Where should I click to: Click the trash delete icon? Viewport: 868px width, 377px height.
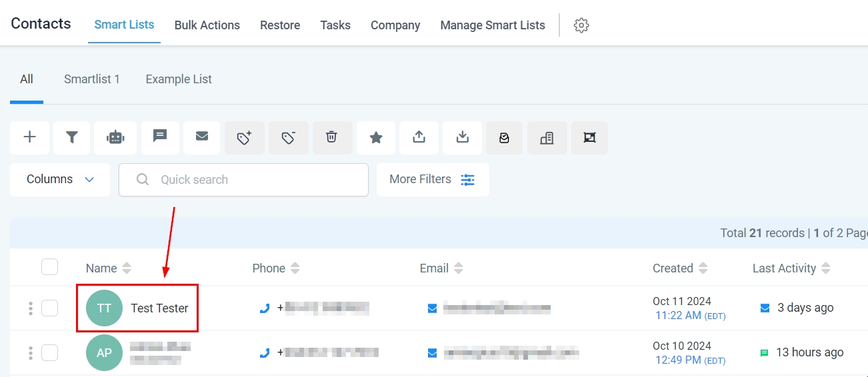332,137
